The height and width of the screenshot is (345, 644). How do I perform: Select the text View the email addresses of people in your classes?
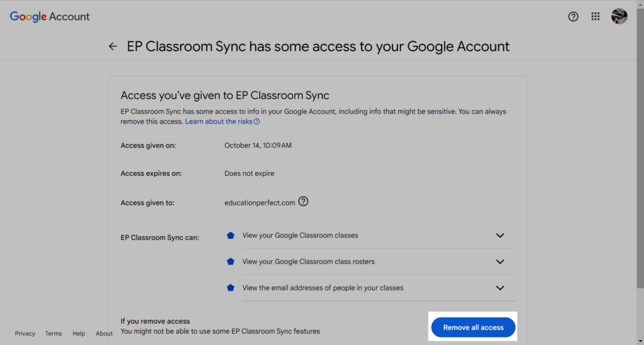click(323, 288)
